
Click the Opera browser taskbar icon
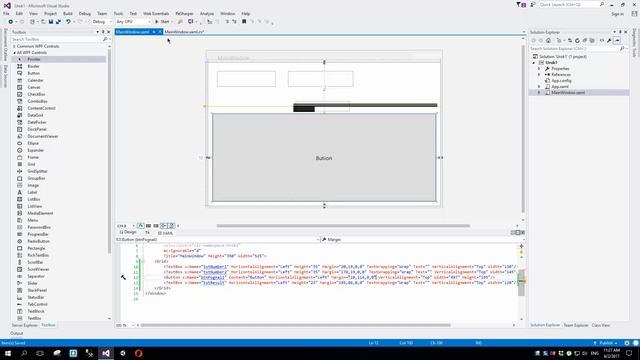(x=138, y=353)
